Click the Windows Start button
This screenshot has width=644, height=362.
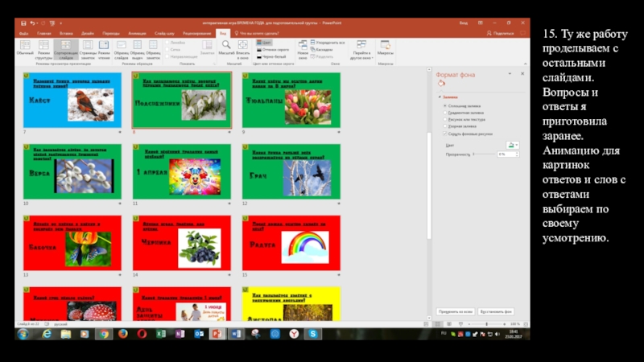pos(23,334)
